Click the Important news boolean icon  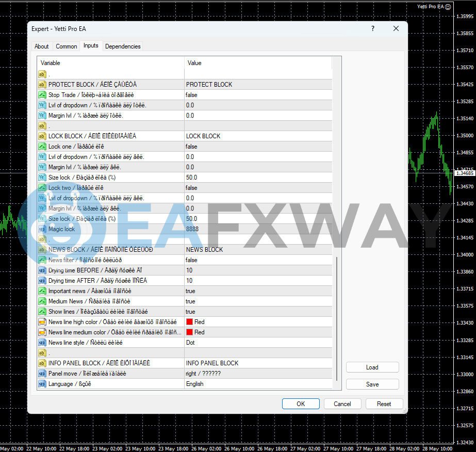pyautogui.click(x=42, y=291)
